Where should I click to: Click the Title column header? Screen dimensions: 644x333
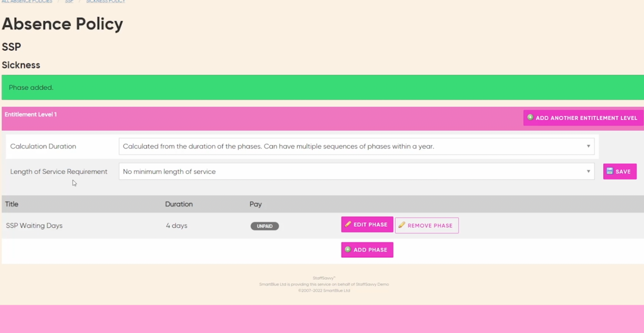12,204
